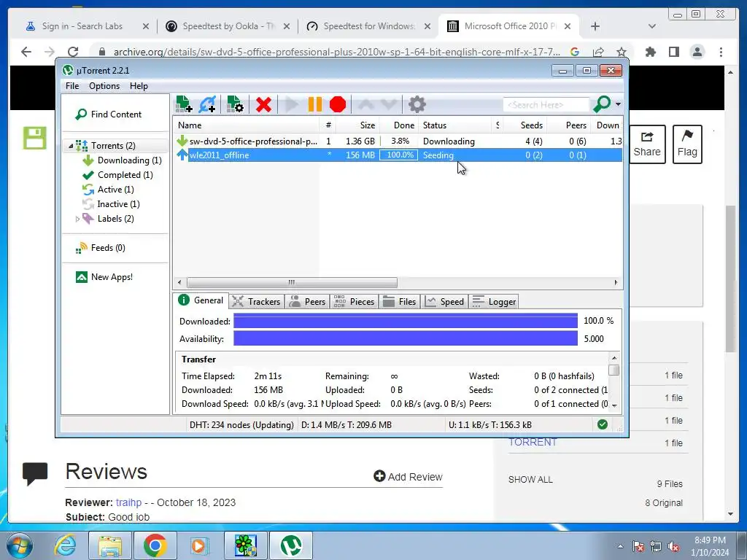Click the Add Review link
Viewport: 747px width, 560px height.
408,476
